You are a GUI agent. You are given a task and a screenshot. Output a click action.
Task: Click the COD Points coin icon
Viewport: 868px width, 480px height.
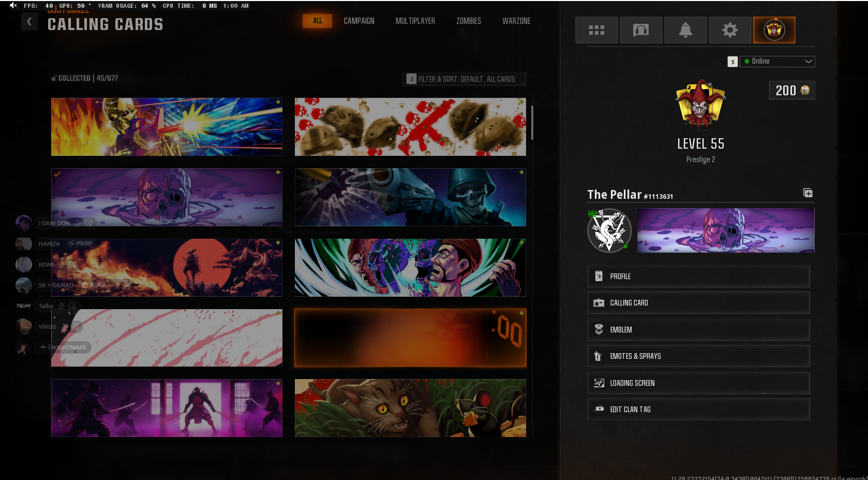805,90
